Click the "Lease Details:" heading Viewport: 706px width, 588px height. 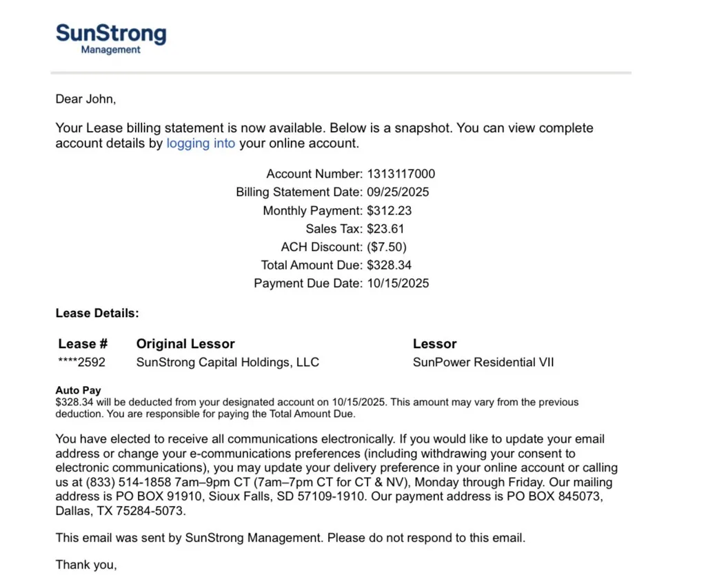(x=97, y=314)
